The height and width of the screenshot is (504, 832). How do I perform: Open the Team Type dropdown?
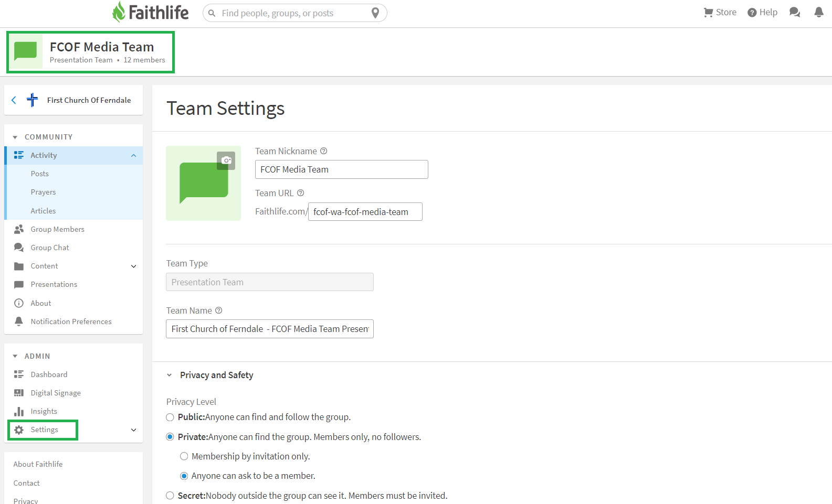[x=270, y=282]
